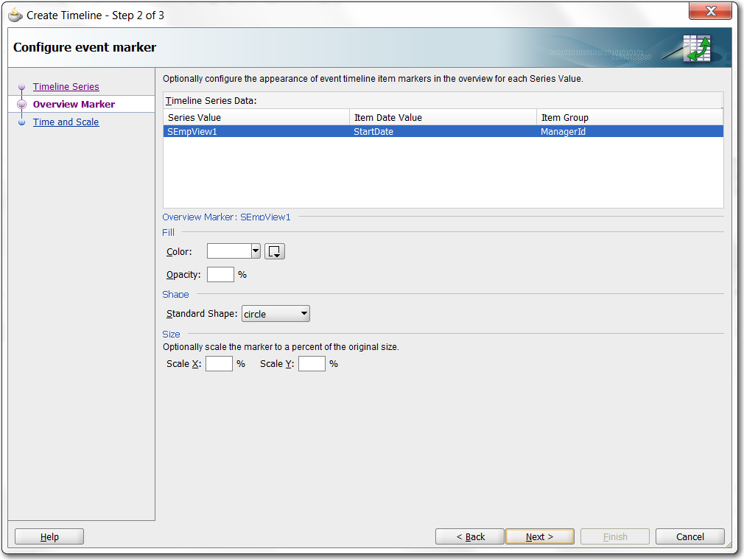Select the SEmpView1 series row
The width and height of the screenshot is (744, 560).
click(443, 131)
